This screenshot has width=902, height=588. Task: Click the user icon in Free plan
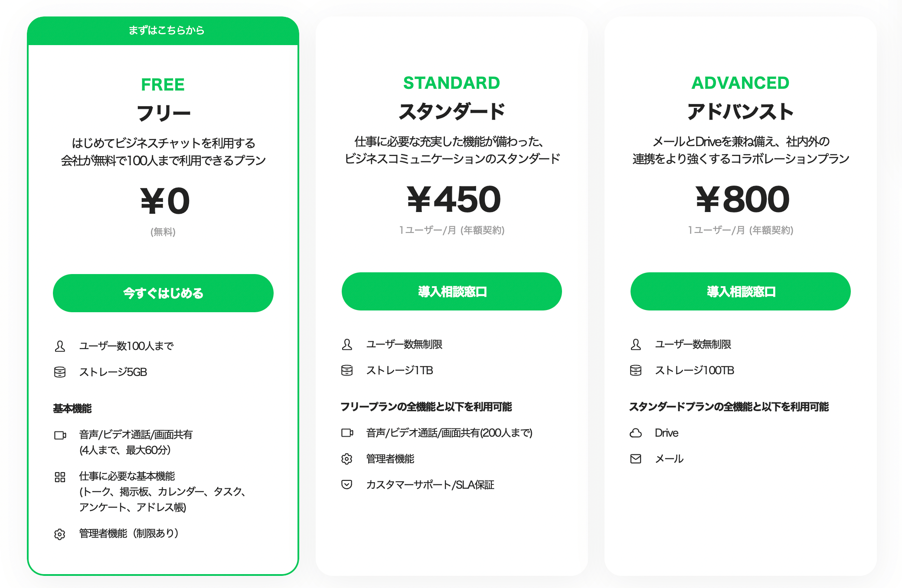click(x=60, y=346)
